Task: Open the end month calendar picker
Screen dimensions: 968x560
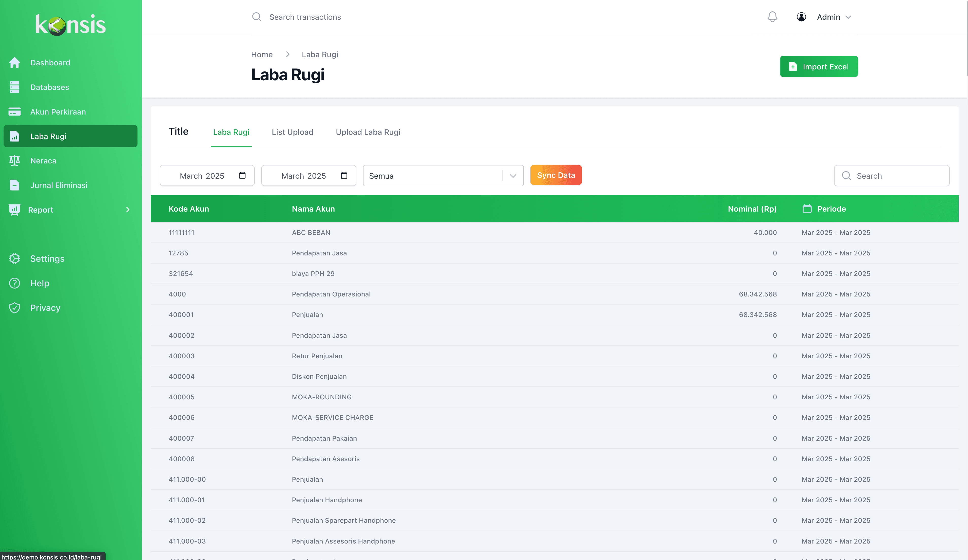Action: (x=344, y=175)
